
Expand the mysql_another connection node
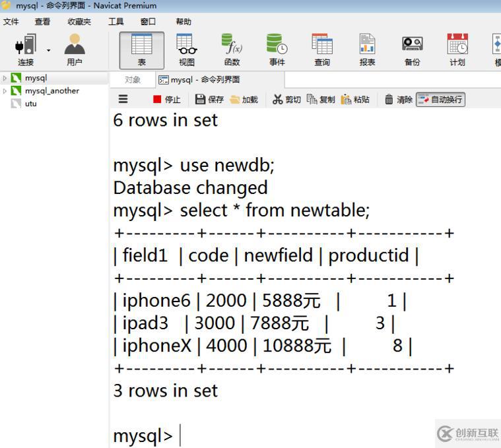[5, 91]
